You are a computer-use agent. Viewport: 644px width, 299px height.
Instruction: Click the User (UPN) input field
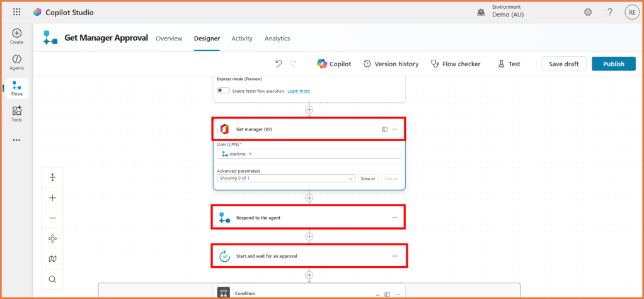point(309,154)
